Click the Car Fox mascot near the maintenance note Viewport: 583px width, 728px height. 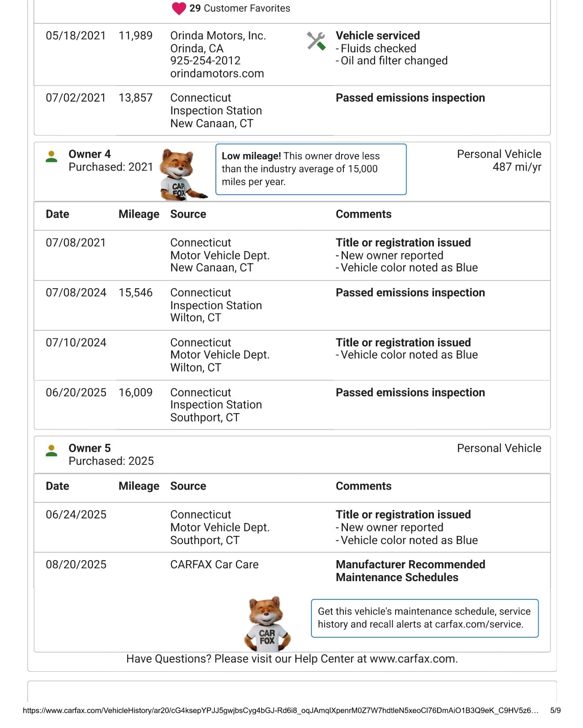267,624
